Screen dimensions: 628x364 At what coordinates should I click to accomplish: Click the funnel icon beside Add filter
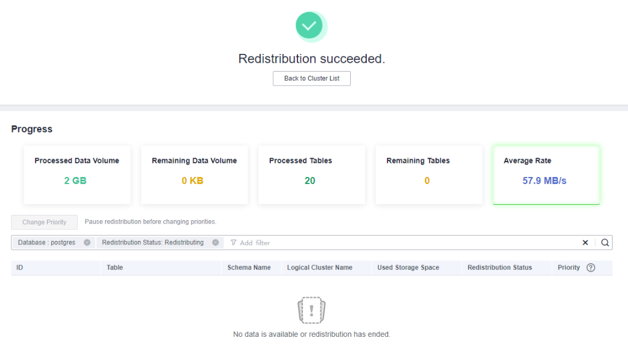tap(233, 243)
